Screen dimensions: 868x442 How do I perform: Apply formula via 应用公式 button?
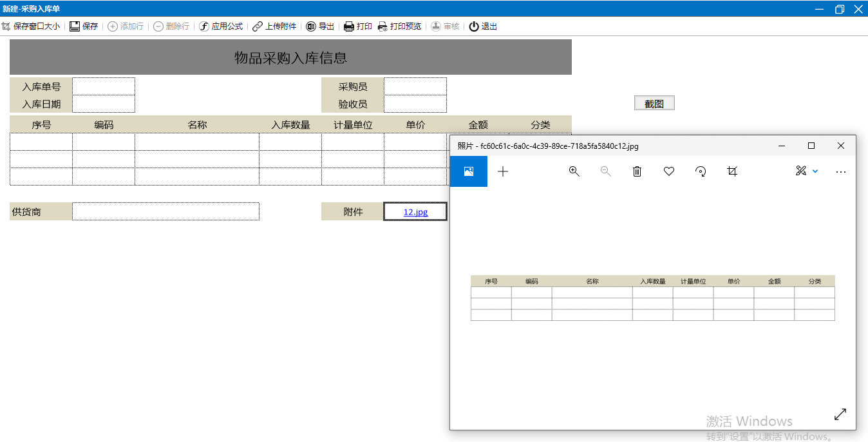[221, 26]
